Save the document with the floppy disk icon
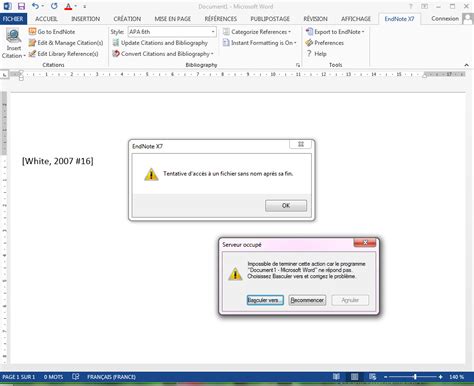The width and height of the screenshot is (474, 386). click(21, 6)
